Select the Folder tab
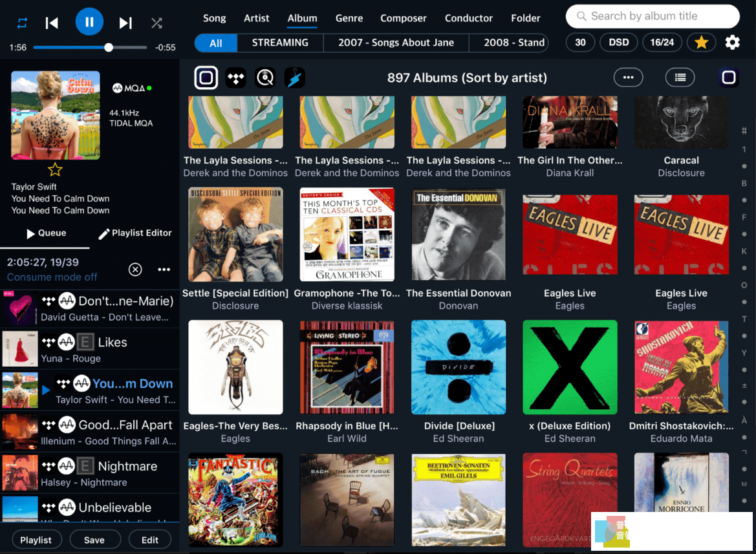756x554 pixels. point(526,18)
